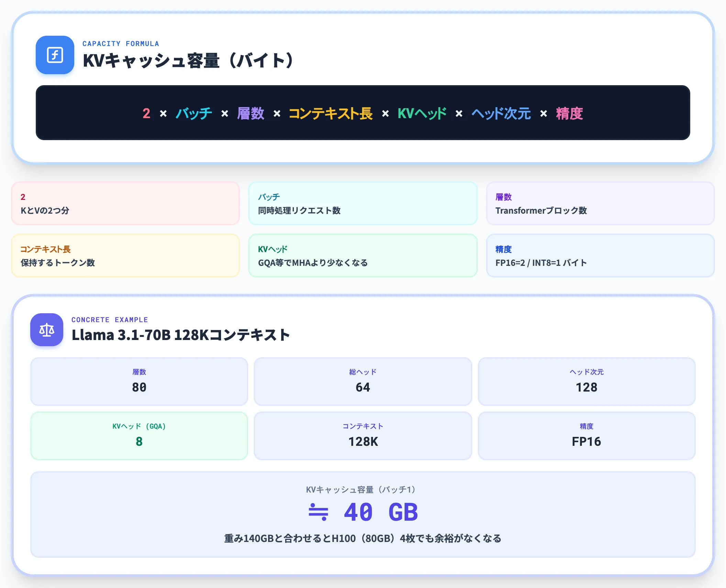The height and width of the screenshot is (588, 726).
Task: Select the KVヘッド card GQA等でMHAより少なくなる
Action: 363,256
